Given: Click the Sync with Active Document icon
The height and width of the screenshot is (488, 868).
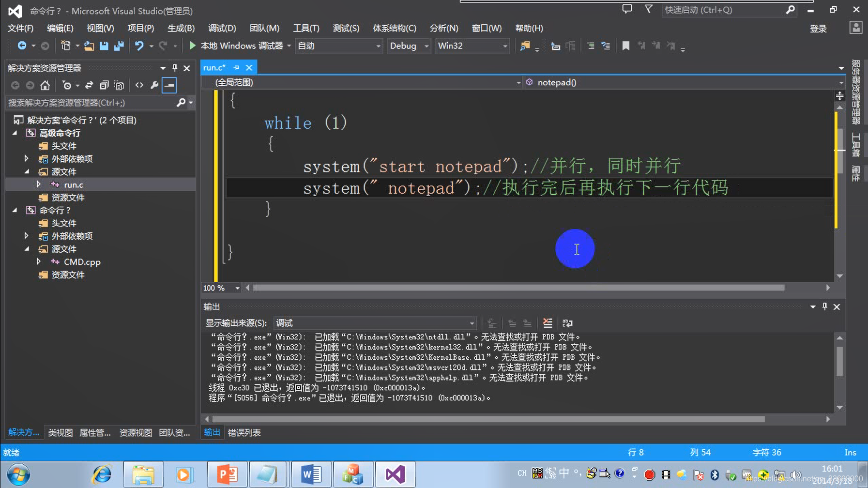Looking at the screenshot, I should pyautogui.click(x=89, y=85).
